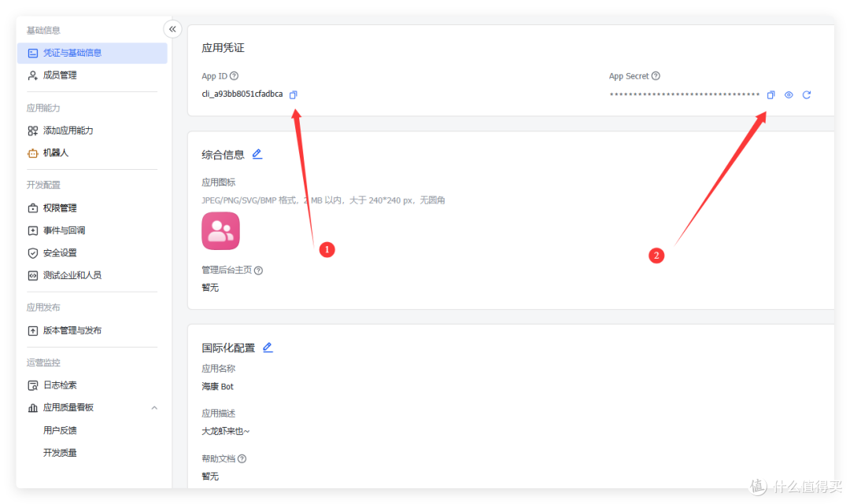The height and width of the screenshot is (504, 850).
Task: Click the 应用质量看板 chart icon
Action: click(32, 407)
